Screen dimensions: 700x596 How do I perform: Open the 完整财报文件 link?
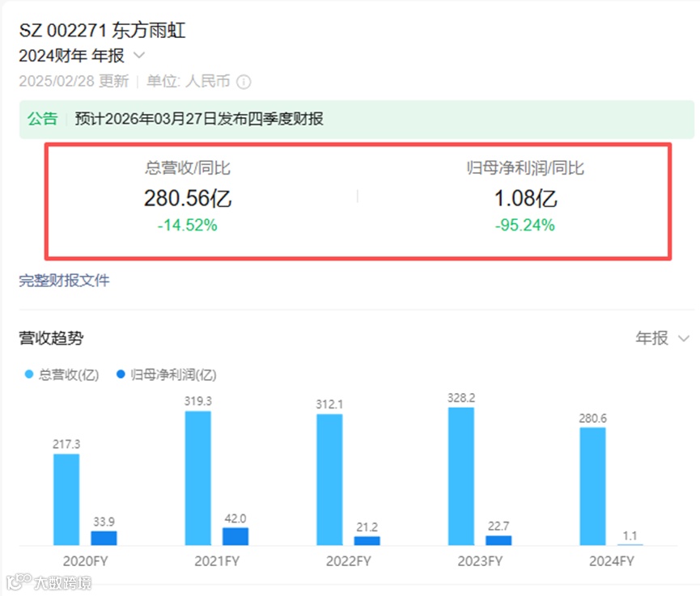click(x=64, y=281)
